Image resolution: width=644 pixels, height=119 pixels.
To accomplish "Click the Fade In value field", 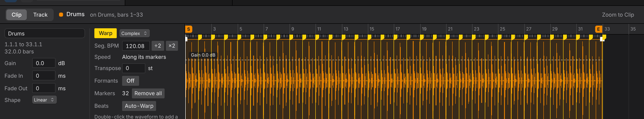I will (44, 76).
